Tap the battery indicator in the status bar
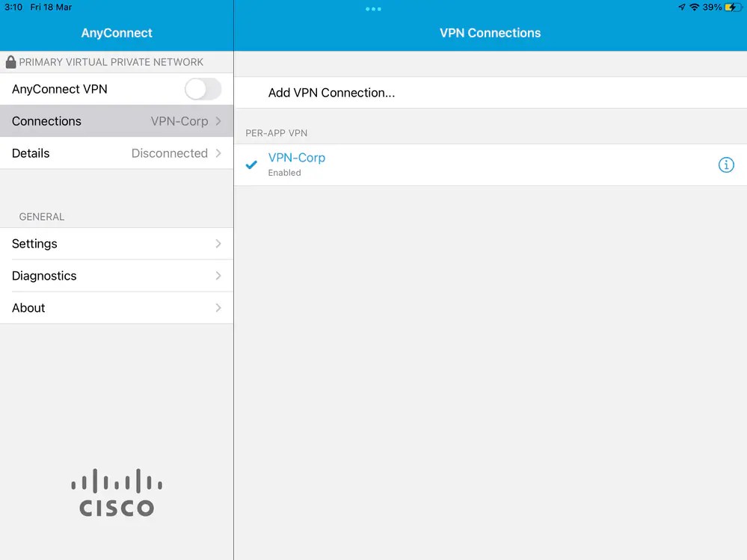Viewport: 747px width, 560px height. pyautogui.click(x=731, y=7)
